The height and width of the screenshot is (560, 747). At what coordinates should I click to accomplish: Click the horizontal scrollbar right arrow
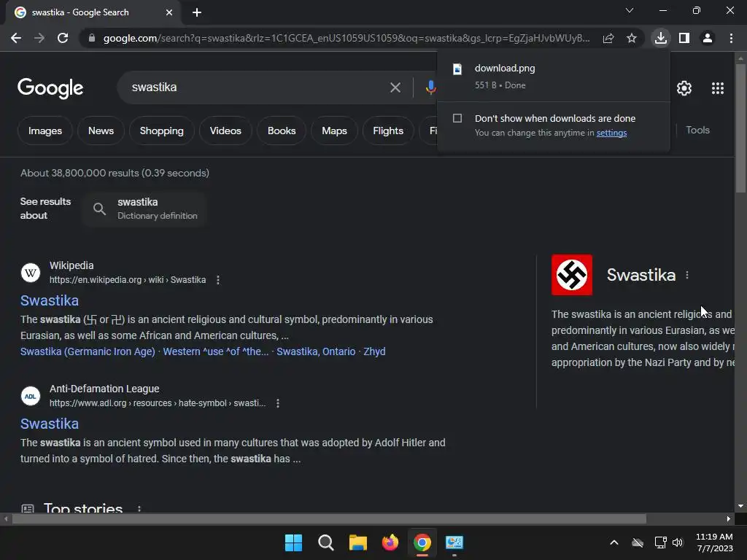click(x=729, y=518)
